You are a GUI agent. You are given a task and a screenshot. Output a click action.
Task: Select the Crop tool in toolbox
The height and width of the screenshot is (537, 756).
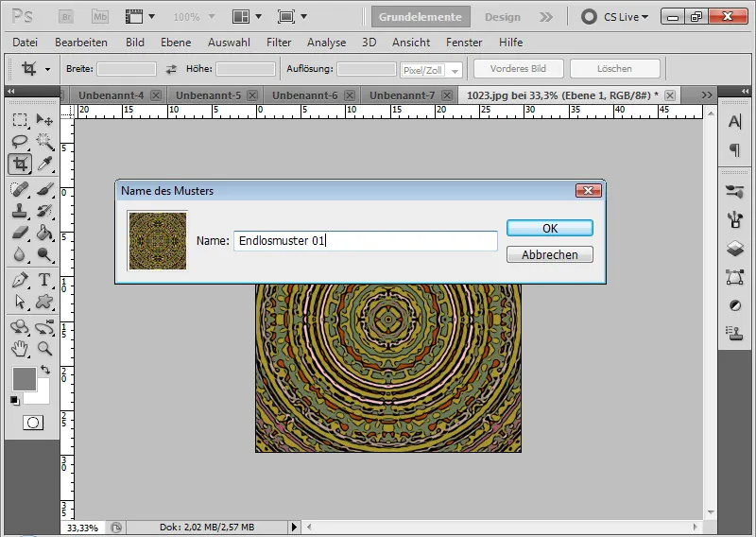pos(20,165)
